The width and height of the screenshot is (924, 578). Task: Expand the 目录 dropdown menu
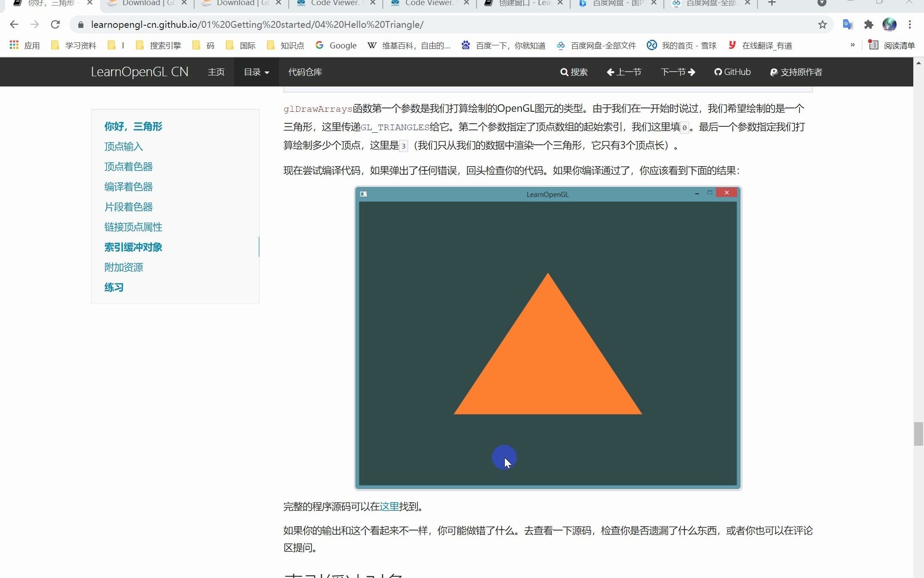click(255, 72)
